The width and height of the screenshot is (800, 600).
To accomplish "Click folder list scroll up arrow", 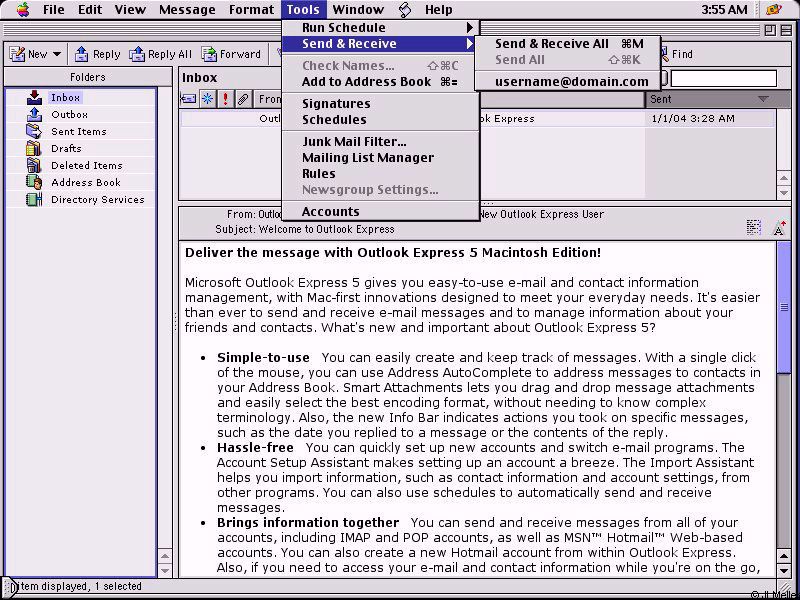I will [x=165, y=556].
